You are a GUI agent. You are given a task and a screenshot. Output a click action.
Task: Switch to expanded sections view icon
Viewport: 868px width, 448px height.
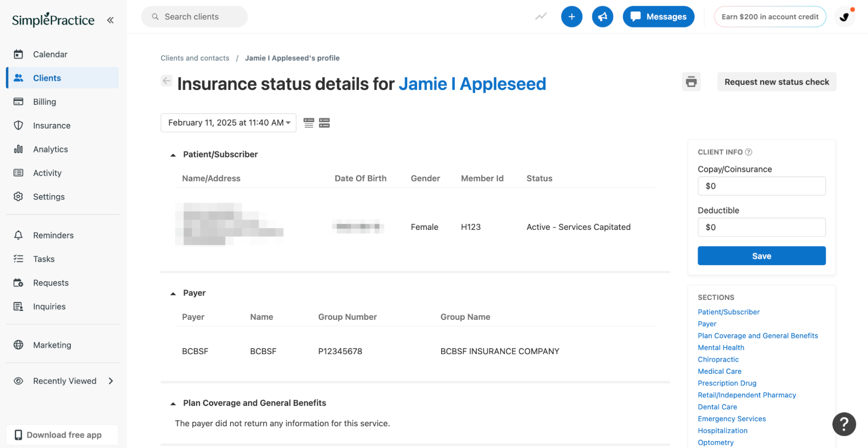(x=324, y=123)
